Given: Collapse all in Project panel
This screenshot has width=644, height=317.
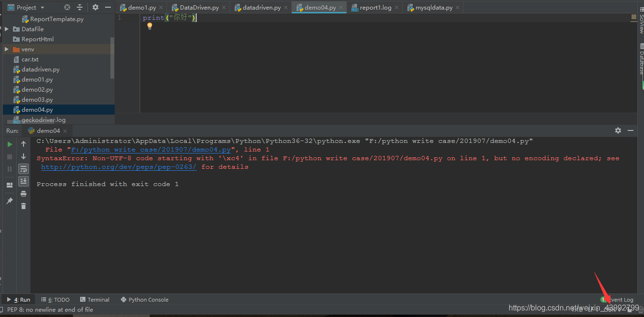Looking at the screenshot, I should (80, 7).
